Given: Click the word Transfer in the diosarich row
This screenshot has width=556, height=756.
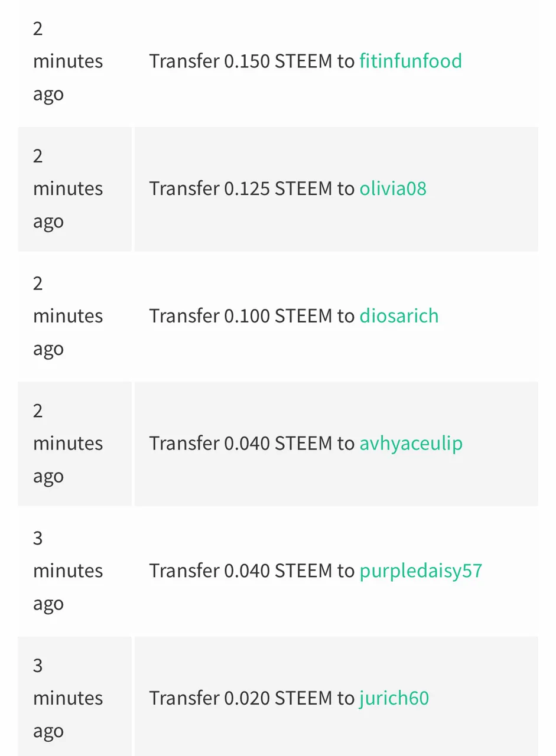Looking at the screenshot, I should coord(184,316).
